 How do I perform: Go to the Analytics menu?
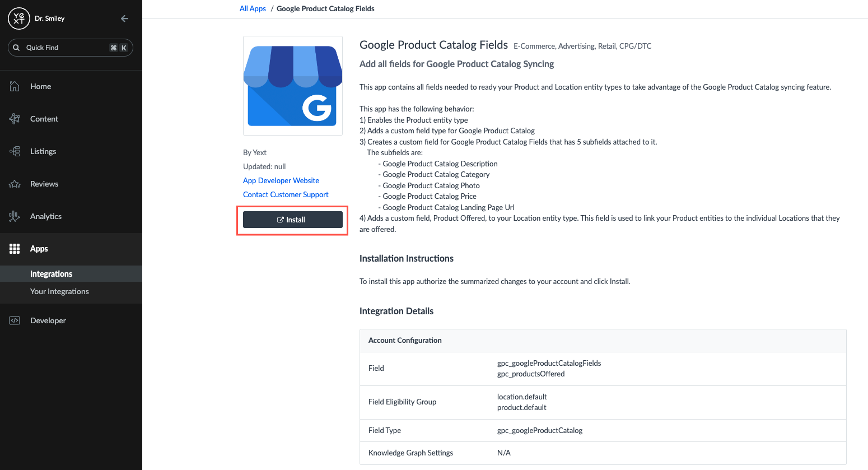tap(46, 216)
